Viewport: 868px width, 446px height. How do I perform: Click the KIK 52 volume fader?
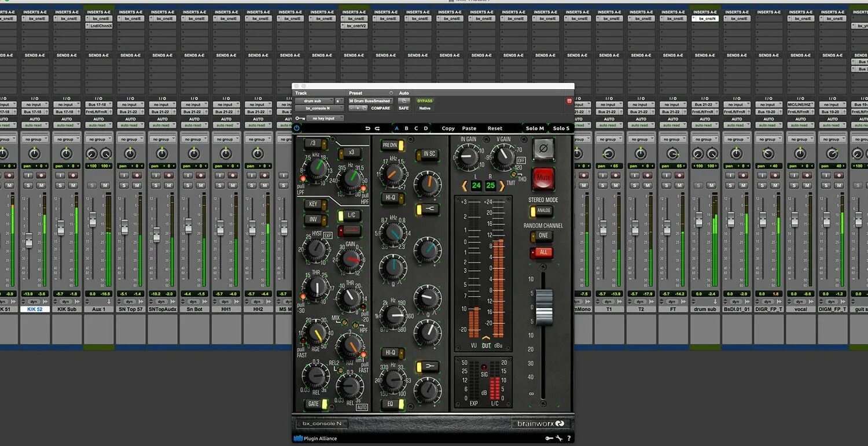29,240
